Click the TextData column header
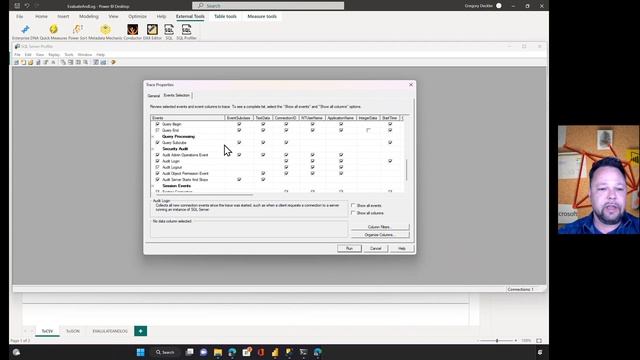Image resolution: width=640 pixels, height=360 pixels. click(263, 118)
